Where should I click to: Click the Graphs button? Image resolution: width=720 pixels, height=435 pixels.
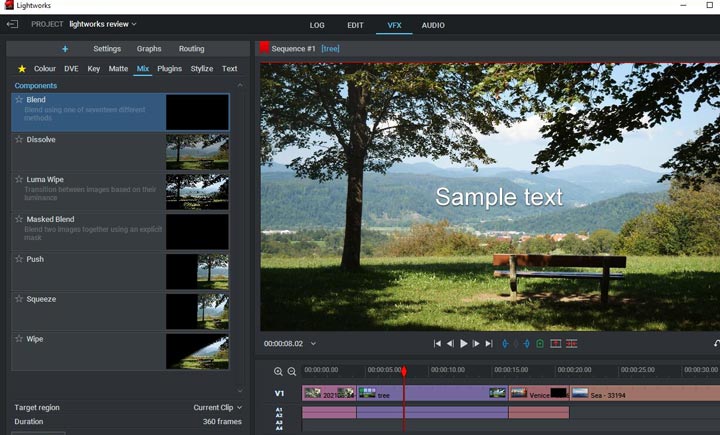[x=149, y=48]
